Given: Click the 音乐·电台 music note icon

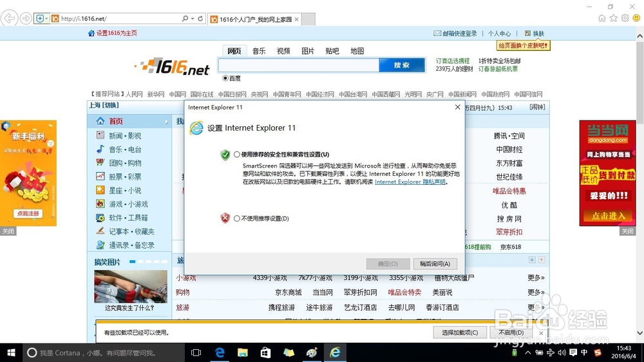Looking at the screenshot, I should click(100, 149).
